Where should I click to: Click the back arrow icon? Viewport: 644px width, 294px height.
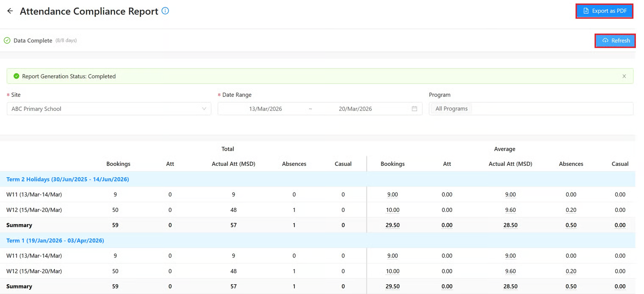point(10,11)
